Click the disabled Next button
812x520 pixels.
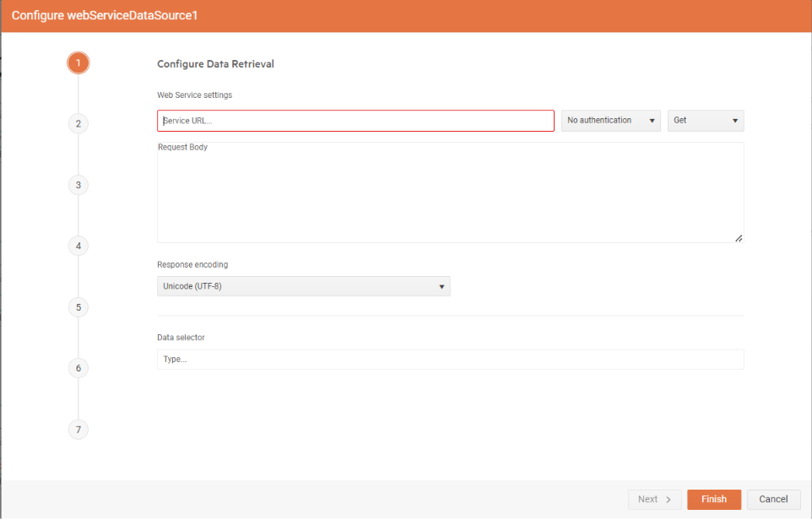pyautogui.click(x=654, y=499)
